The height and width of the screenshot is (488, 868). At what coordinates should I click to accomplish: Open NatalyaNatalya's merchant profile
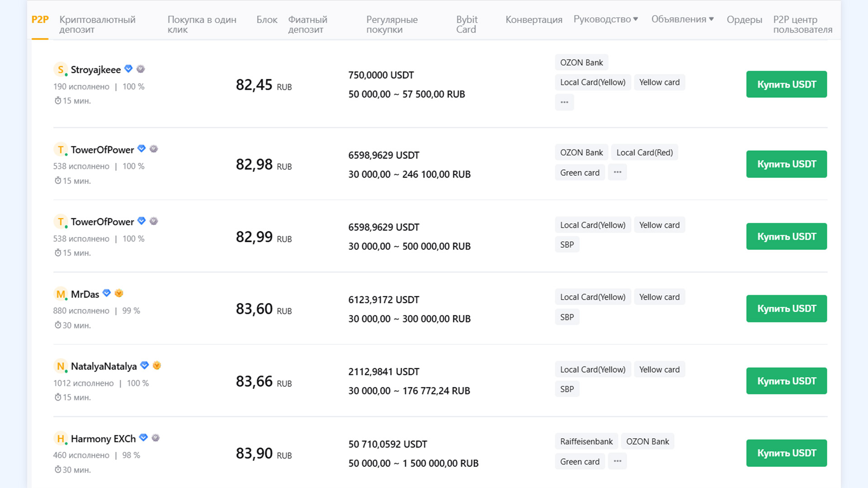pyautogui.click(x=104, y=366)
